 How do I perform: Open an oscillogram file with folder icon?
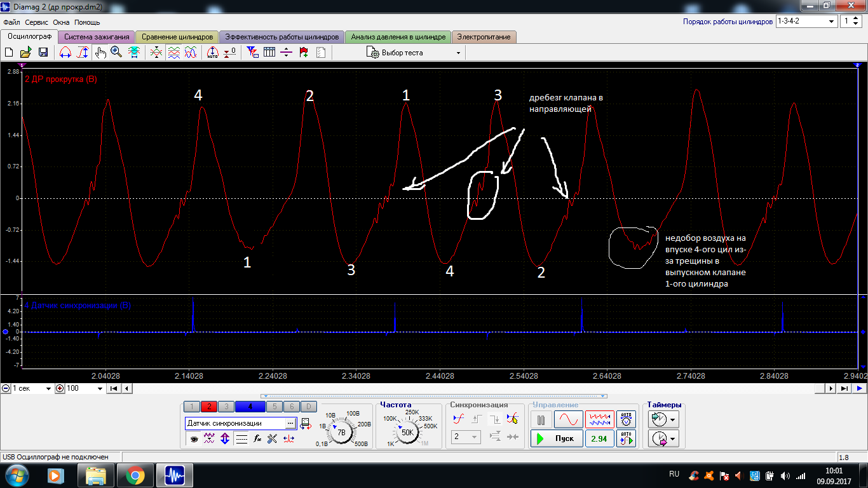point(26,53)
